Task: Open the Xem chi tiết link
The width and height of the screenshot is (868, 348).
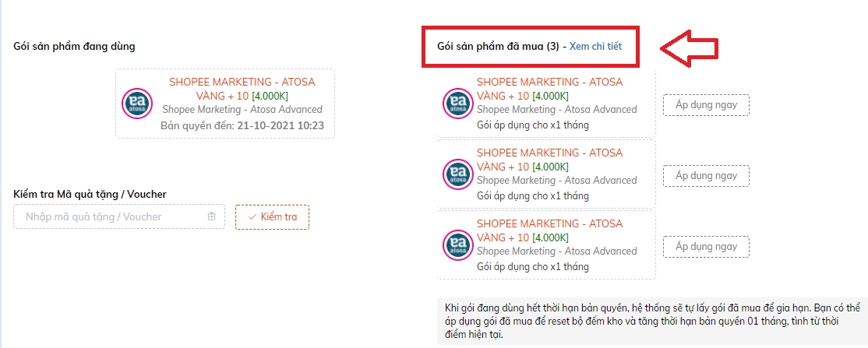Action: click(x=595, y=46)
